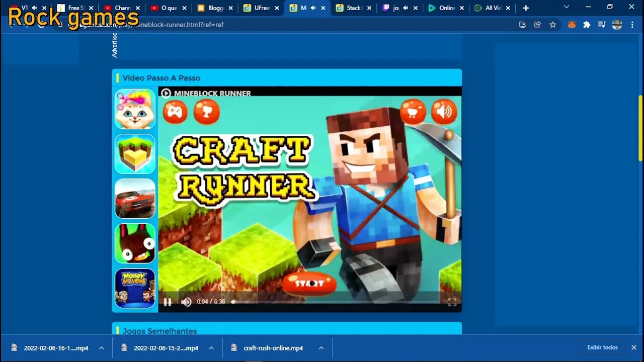Open the video in fullscreen
Image resolution: width=644 pixels, height=362 pixels.
coord(452,302)
